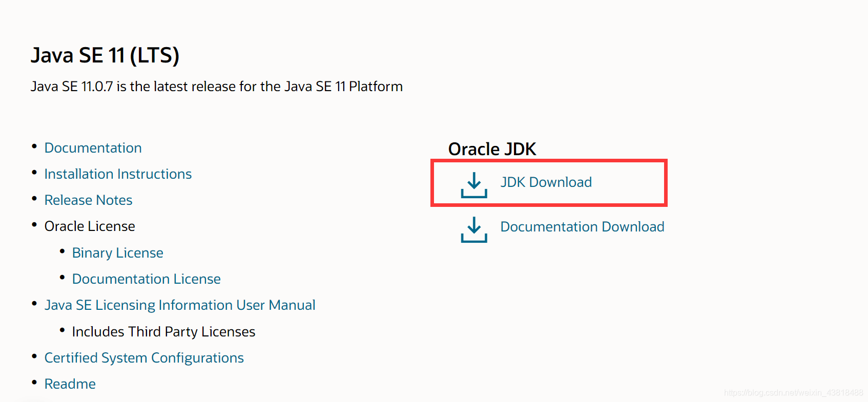The width and height of the screenshot is (868, 402).
Task: Click the Oracle JDK heading
Action: (492, 149)
